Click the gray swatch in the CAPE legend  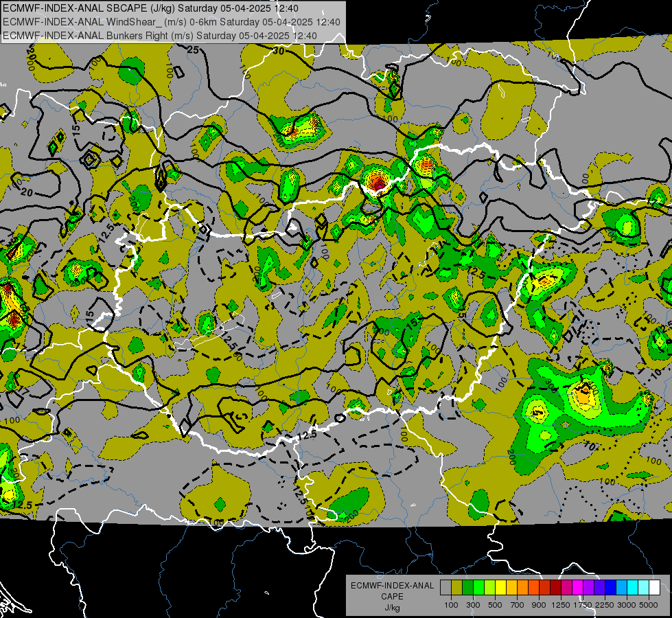click(x=445, y=588)
